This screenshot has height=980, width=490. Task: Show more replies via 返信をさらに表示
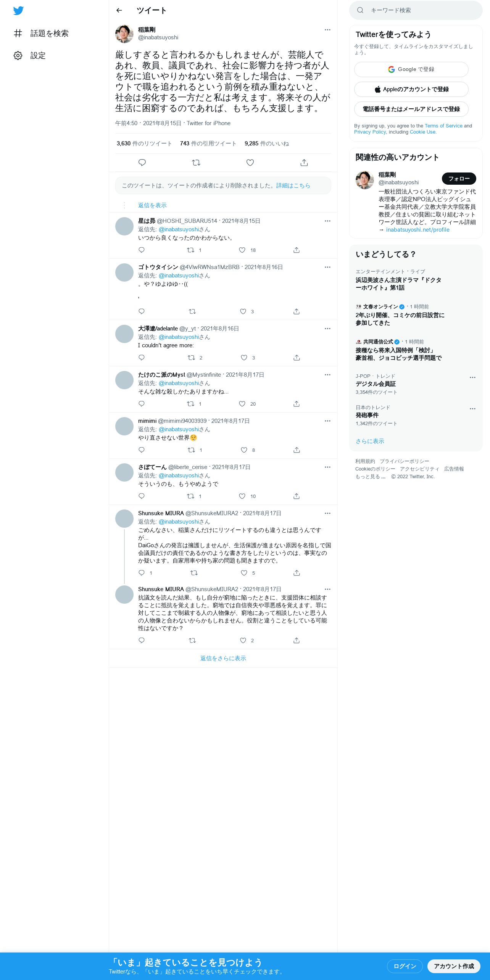223,658
